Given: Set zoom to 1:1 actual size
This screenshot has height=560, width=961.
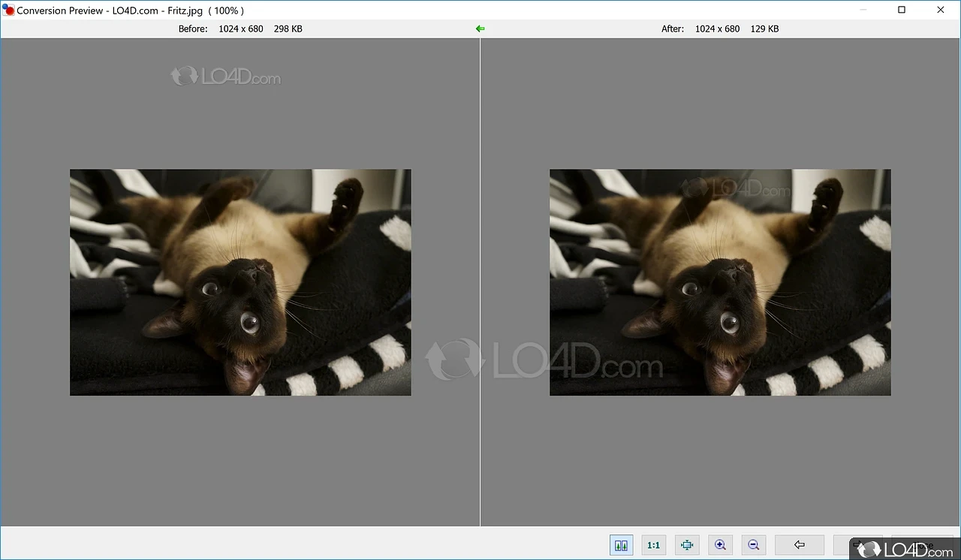Looking at the screenshot, I should tap(654, 545).
